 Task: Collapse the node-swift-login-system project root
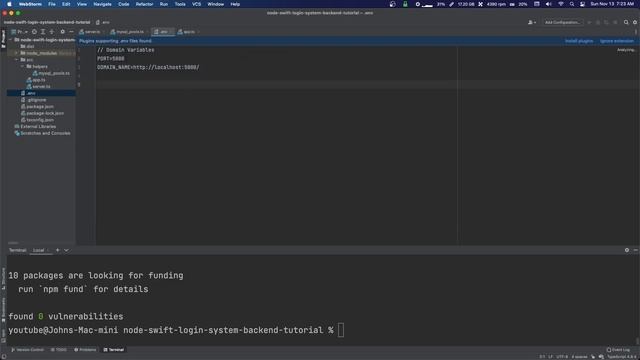click(x=11, y=40)
